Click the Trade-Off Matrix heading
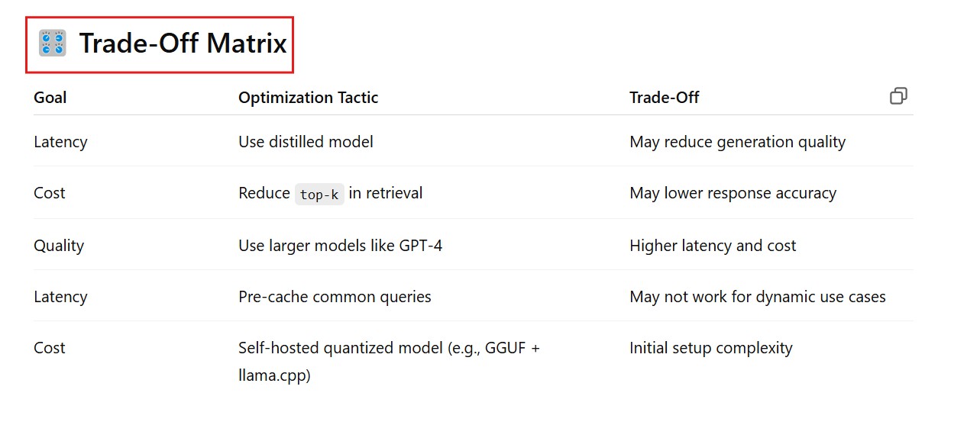Image resolution: width=980 pixels, height=438 pixels. tap(183, 43)
